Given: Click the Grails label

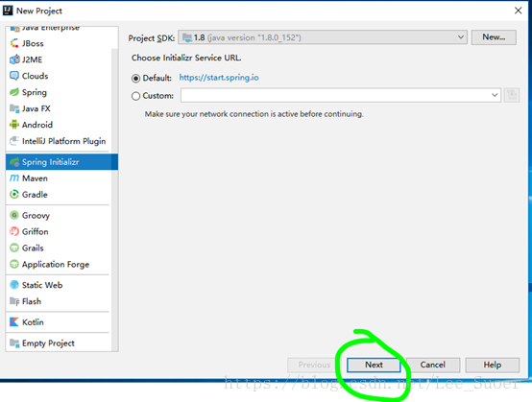Looking at the screenshot, I should coord(33,248).
